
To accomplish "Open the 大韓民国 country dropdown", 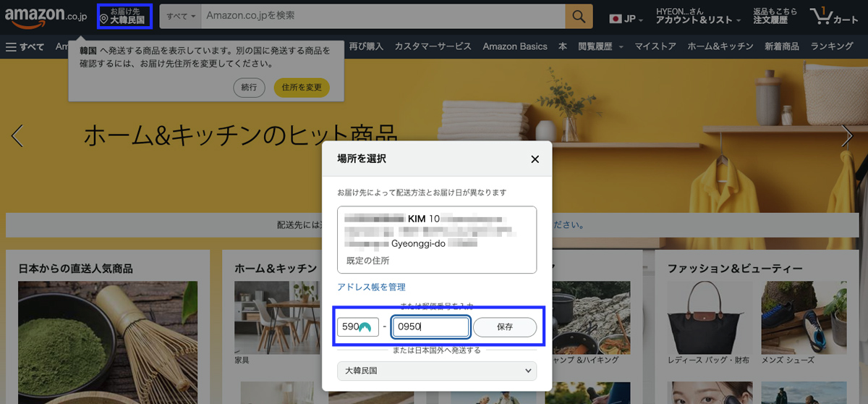I will [437, 370].
